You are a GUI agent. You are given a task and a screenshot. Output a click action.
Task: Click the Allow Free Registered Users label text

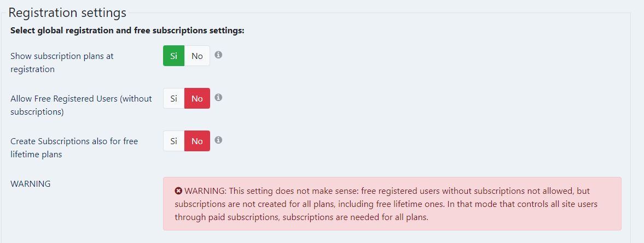pos(81,105)
